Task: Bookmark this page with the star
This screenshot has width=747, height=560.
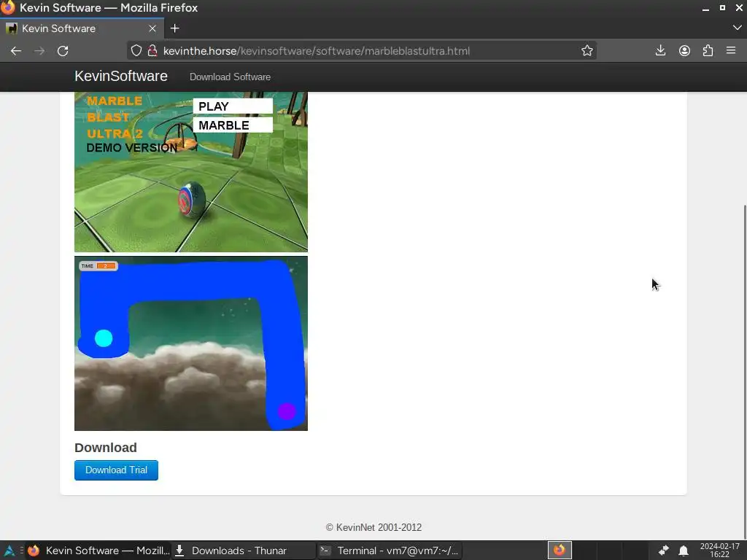Action: click(x=587, y=50)
